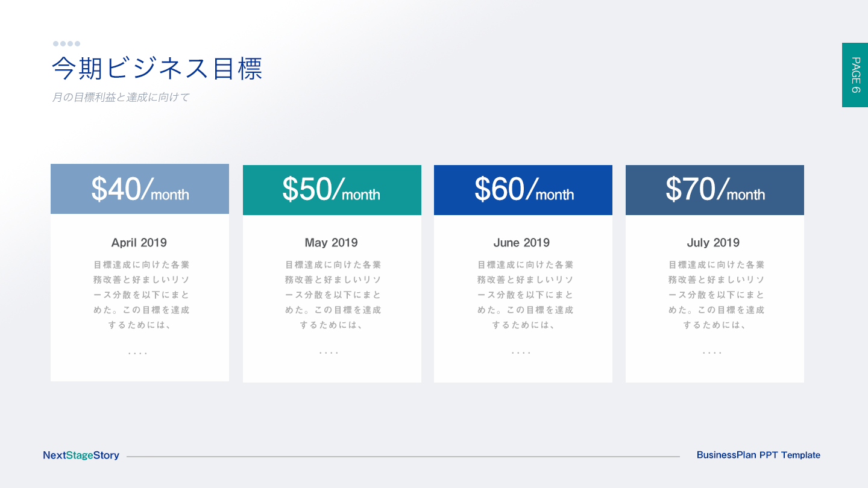
Task: Select the July 2019 heading
Action: [713, 243]
